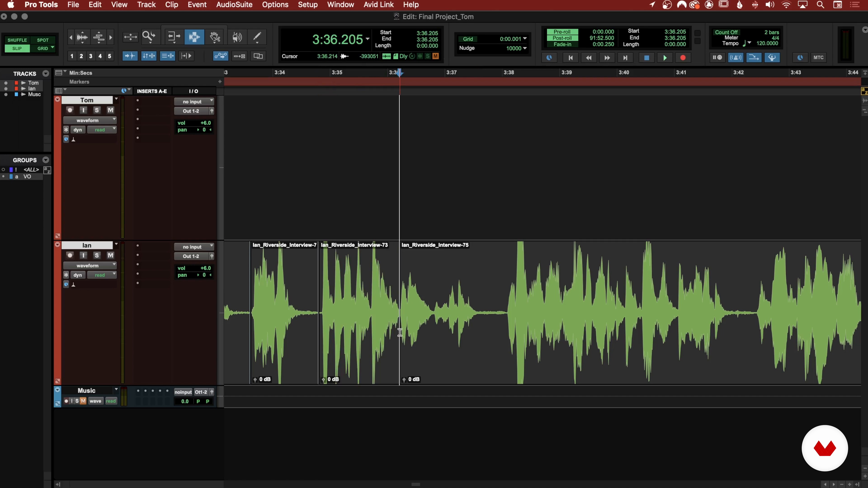Open GROUPS list options menu

(x=46, y=160)
